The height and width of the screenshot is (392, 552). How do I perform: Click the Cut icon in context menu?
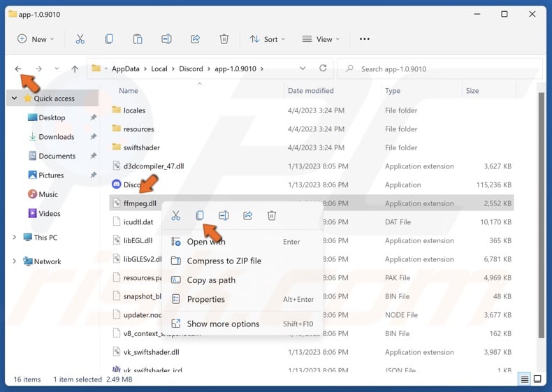coord(175,216)
